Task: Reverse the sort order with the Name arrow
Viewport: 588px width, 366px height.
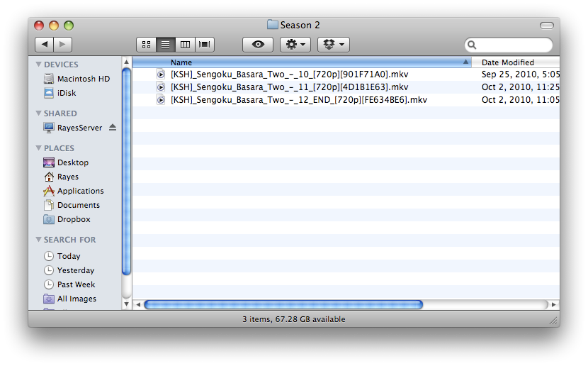Action: (x=465, y=62)
